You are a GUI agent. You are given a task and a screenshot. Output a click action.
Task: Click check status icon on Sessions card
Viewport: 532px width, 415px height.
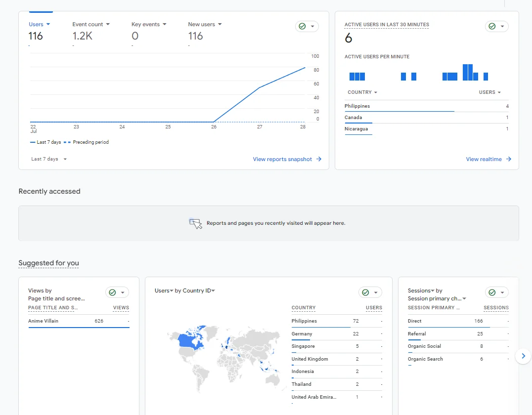pyautogui.click(x=492, y=292)
